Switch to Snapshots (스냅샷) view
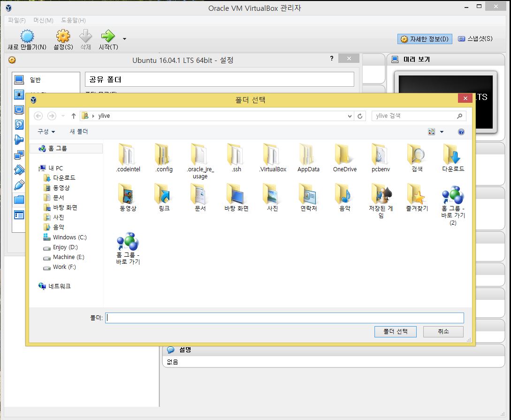The width and height of the screenshot is (511, 420). point(475,39)
